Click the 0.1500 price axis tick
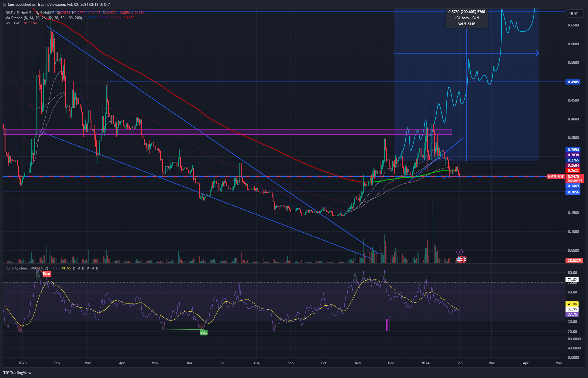Screen dimensions: 588x378 click(573, 213)
